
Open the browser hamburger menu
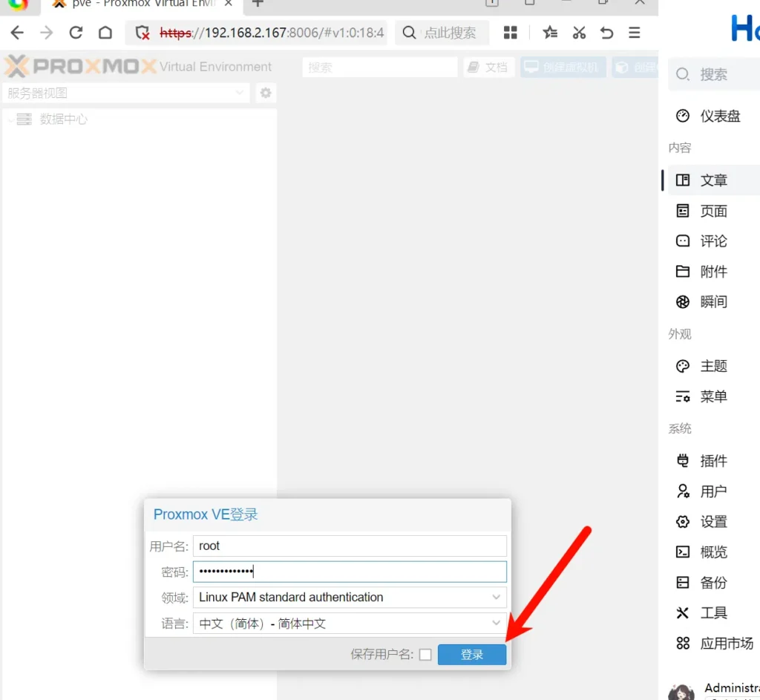coord(634,33)
